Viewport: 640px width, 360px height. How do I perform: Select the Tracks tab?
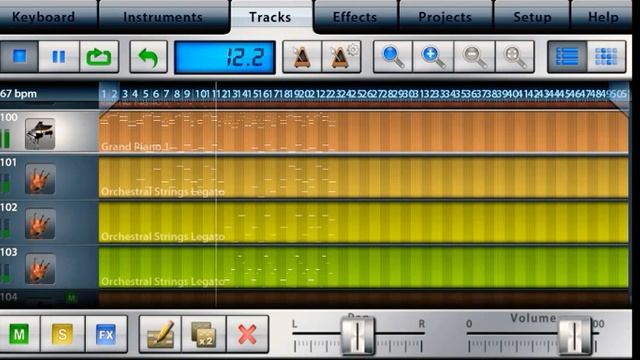point(270,17)
